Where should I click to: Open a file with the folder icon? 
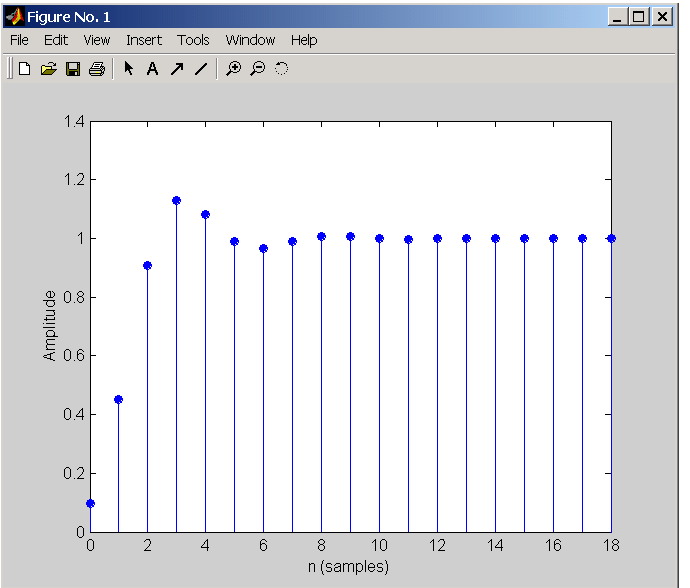coord(48,69)
